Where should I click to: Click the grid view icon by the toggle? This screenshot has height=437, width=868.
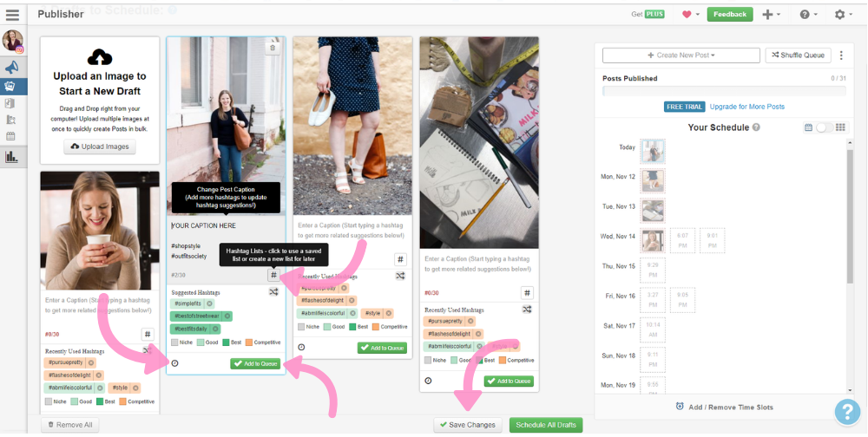click(x=840, y=127)
